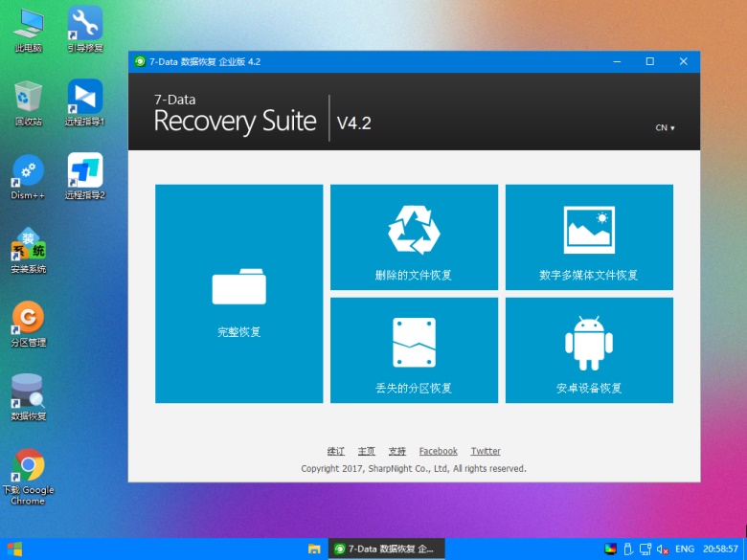
Task: Launch 引导修复 boot repair shortcut
Action: point(85,29)
